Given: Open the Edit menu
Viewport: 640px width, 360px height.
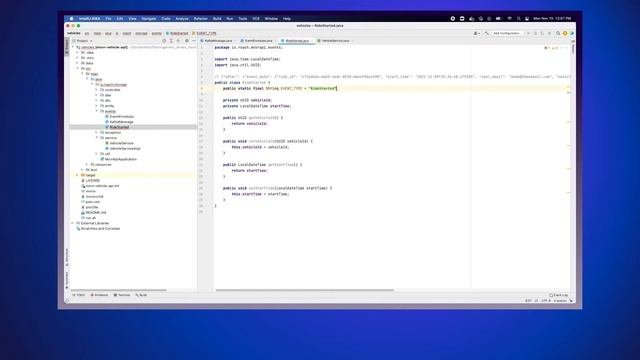Looking at the screenshot, I should 120,19.
